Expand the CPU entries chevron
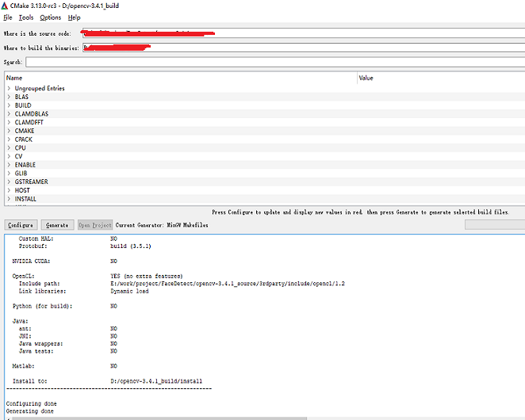 click(9, 148)
